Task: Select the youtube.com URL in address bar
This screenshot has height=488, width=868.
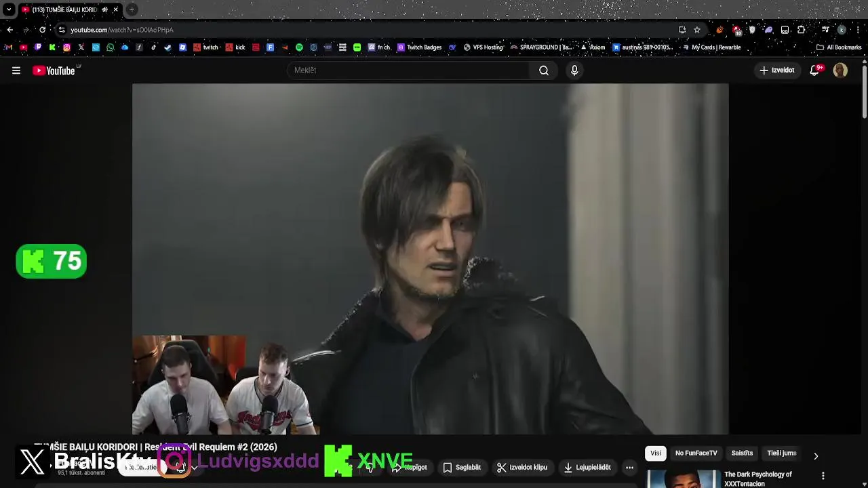Action: point(122,30)
